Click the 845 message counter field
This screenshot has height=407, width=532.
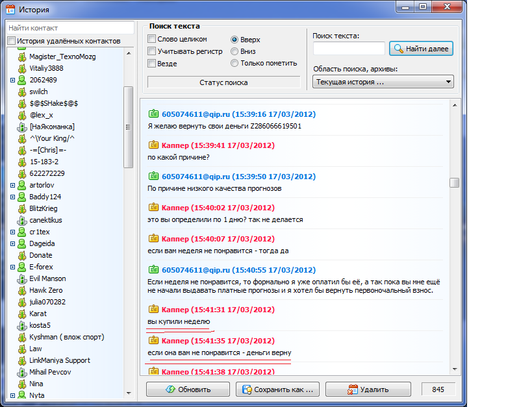(x=438, y=389)
